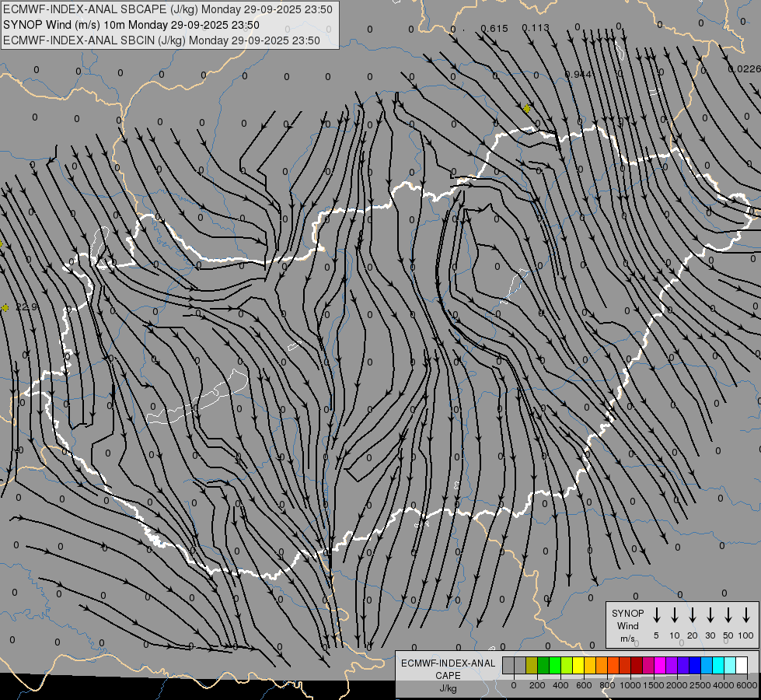Click the 22.9 value on the map

click(x=26, y=307)
